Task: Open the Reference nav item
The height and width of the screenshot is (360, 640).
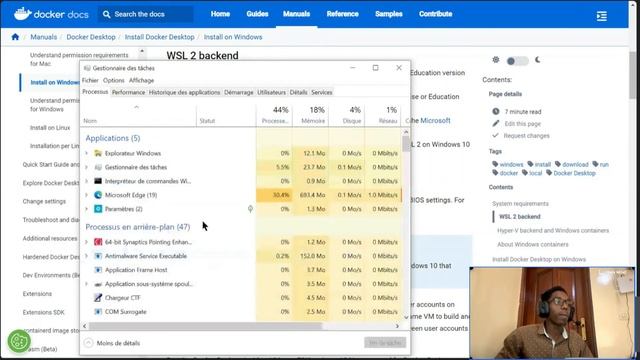Action: [x=342, y=14]
